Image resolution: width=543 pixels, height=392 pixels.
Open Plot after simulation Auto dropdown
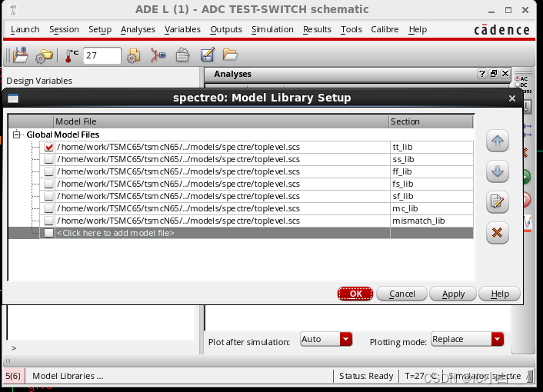pos(345,339)
